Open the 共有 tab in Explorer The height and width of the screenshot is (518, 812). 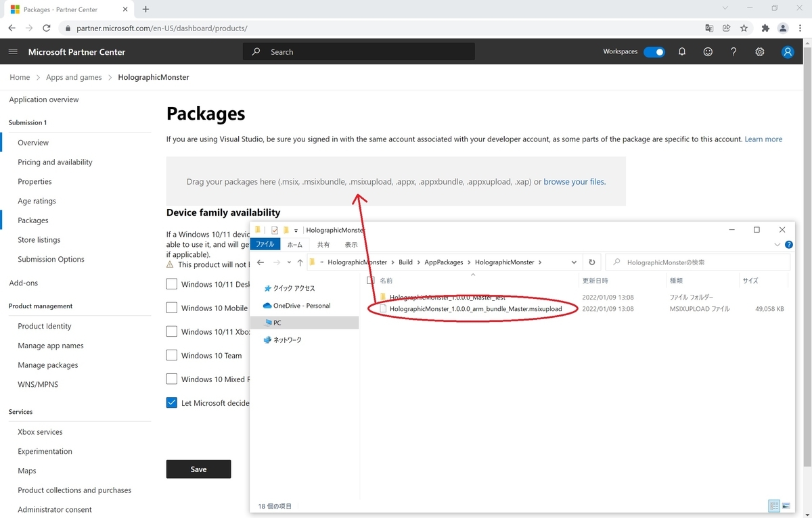[323, 245]
